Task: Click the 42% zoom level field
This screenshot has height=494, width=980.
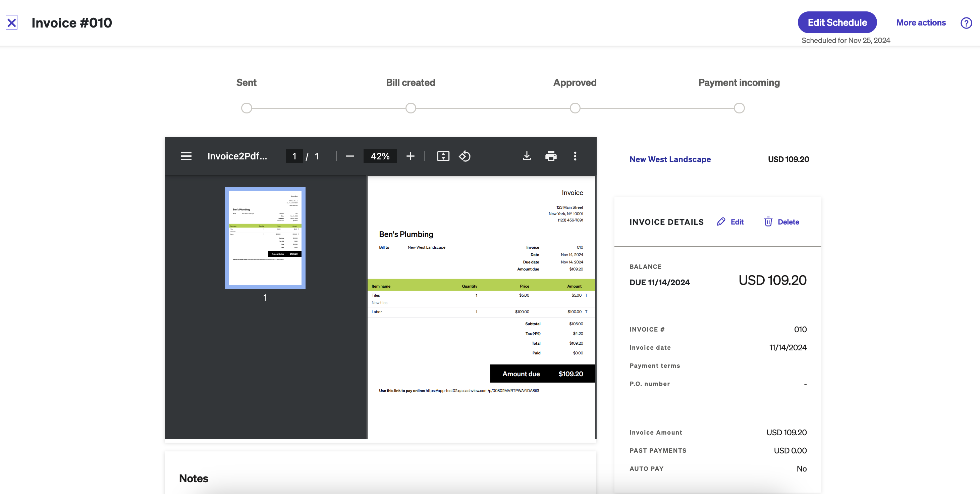Action: click(x=380, y=156)
